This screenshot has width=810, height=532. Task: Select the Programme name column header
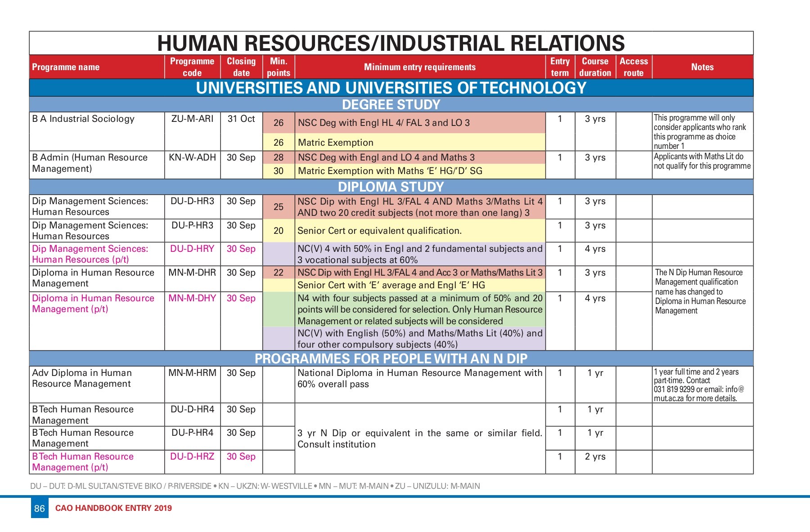65,67
